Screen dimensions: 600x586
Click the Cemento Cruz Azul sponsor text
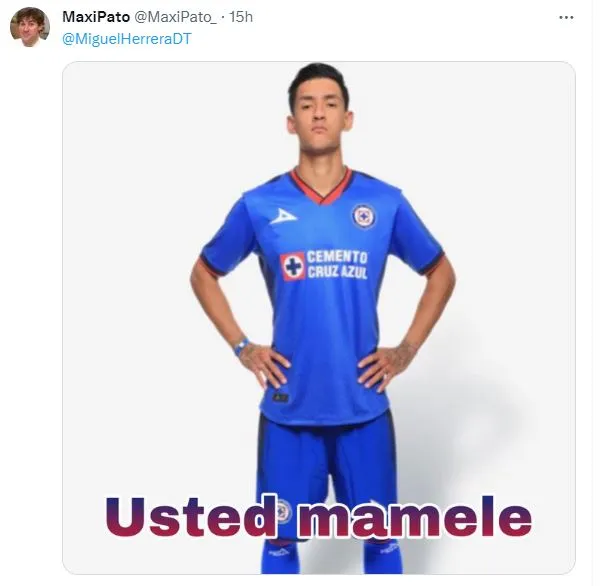tap(337, 265)
